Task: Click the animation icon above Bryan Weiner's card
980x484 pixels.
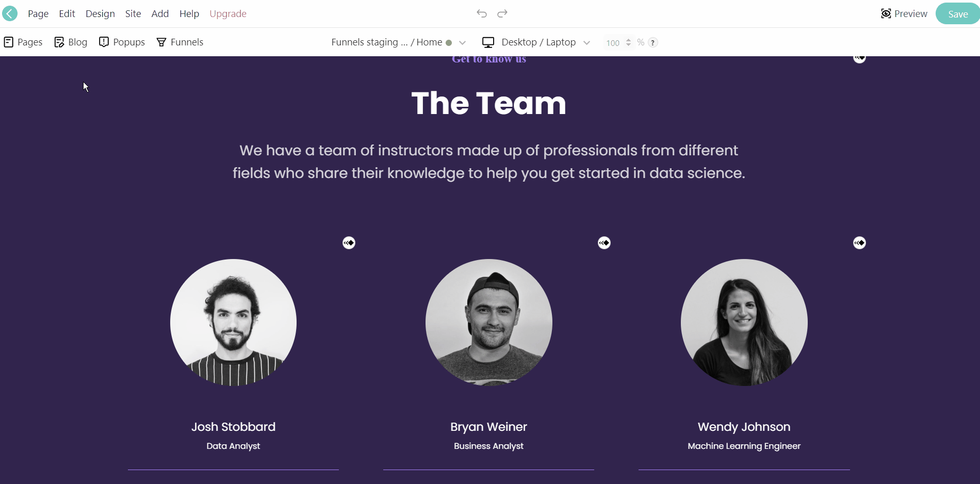Action: pos(605,243)
